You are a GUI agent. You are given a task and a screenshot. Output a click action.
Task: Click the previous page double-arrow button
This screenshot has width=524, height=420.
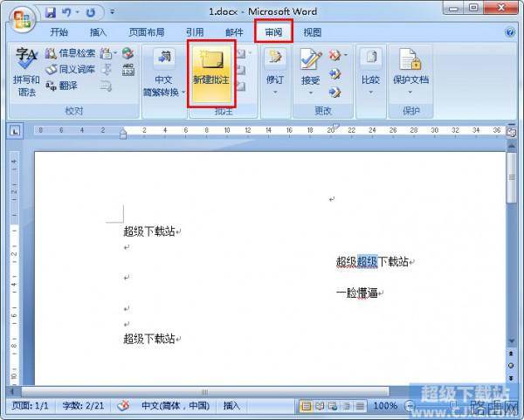pos(511,353)
